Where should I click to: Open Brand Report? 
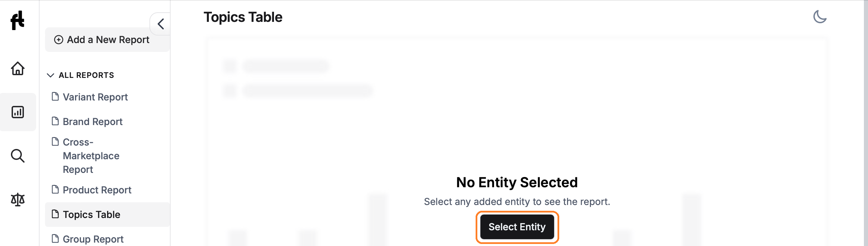[x=92, y=122]
